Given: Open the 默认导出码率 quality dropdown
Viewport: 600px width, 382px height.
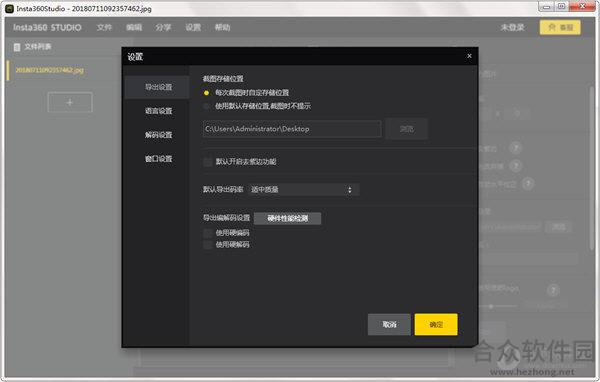Looking at the screenshot, I should [303, 189].
